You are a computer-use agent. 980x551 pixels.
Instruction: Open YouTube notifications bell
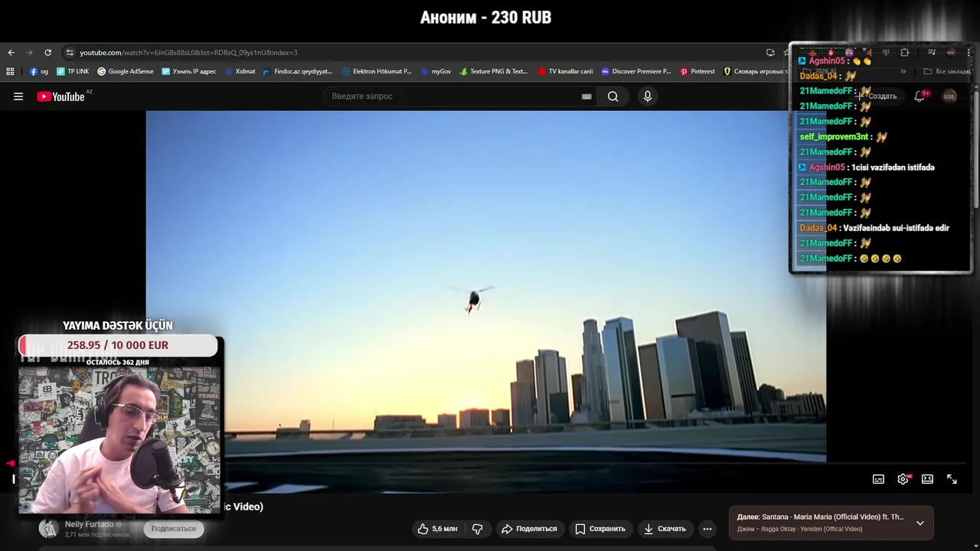[x=920, y=96]
